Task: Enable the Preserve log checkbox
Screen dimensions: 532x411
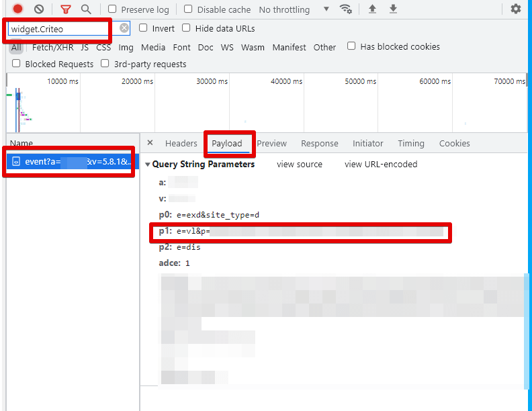Action: point(112,9)
